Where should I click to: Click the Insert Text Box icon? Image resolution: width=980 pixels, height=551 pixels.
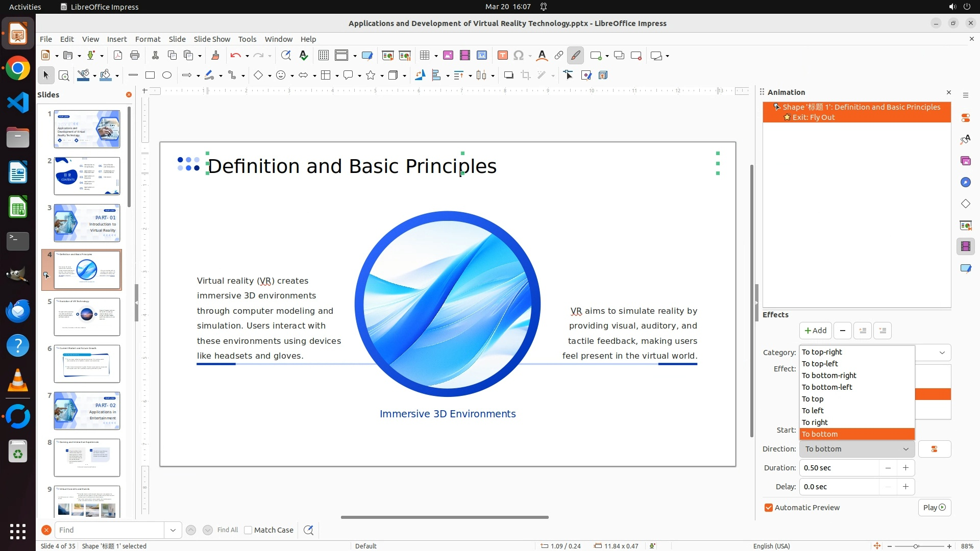coord(502,56)
